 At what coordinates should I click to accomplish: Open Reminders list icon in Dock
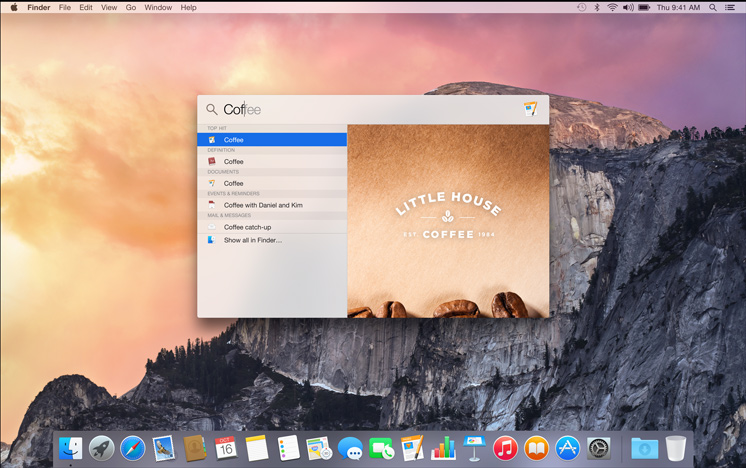(x=288, y=448)
